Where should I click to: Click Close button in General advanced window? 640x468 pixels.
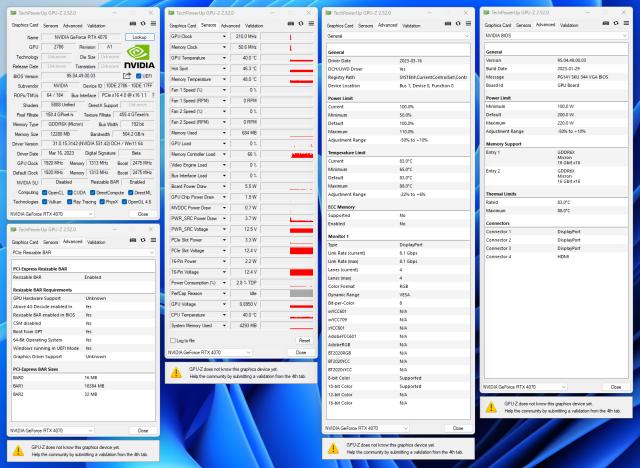pyautogui.click(x=458, y=428)
